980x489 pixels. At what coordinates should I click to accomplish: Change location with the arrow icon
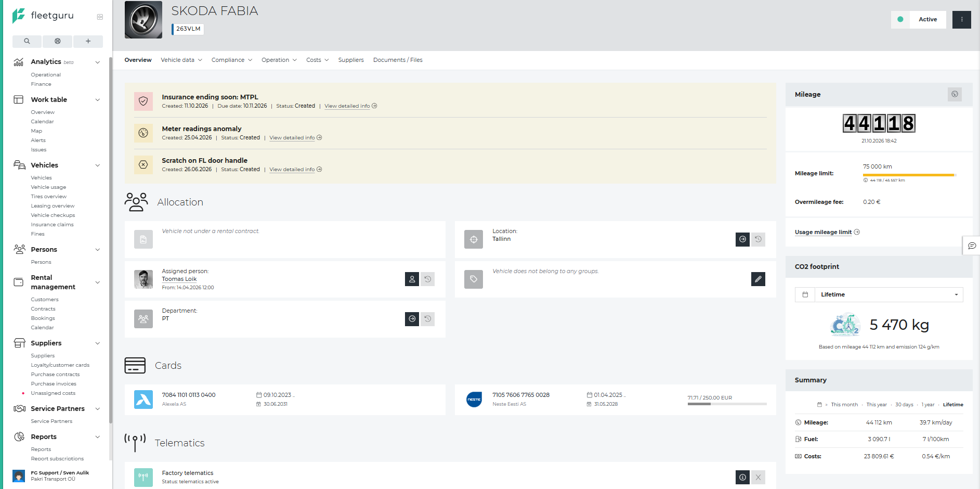coord(742,239)
